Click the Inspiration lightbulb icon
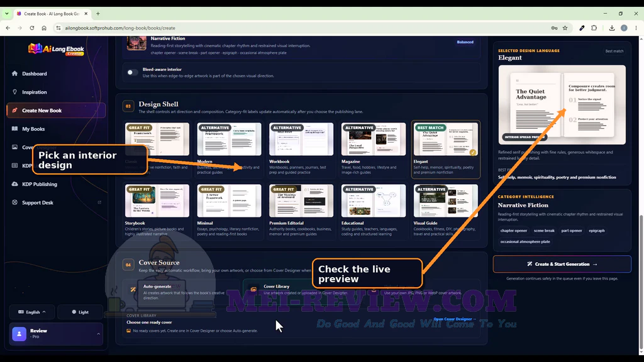 click(x=15, y=92)
